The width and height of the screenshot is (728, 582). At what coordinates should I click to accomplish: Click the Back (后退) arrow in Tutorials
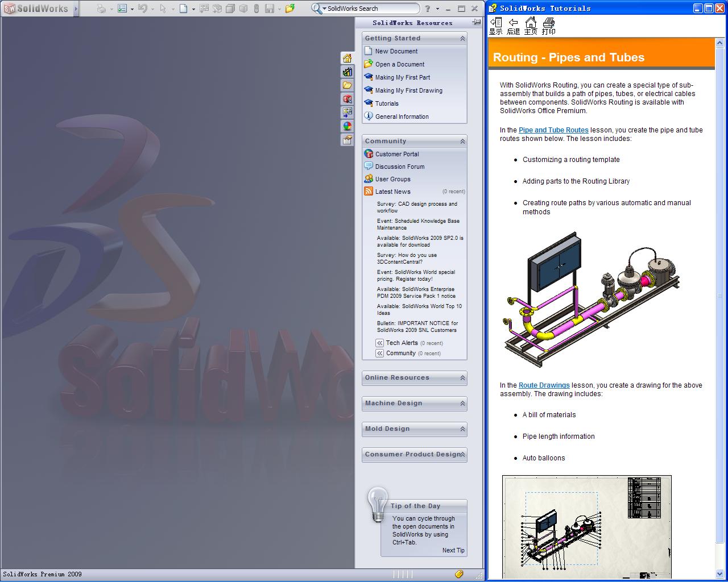point(513,26)
